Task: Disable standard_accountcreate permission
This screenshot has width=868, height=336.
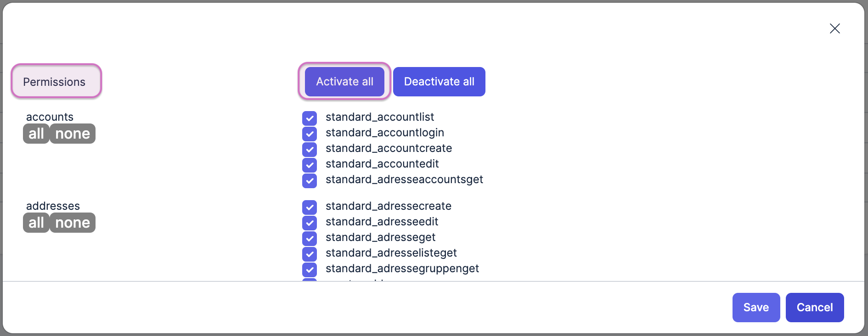Action: 310,149
